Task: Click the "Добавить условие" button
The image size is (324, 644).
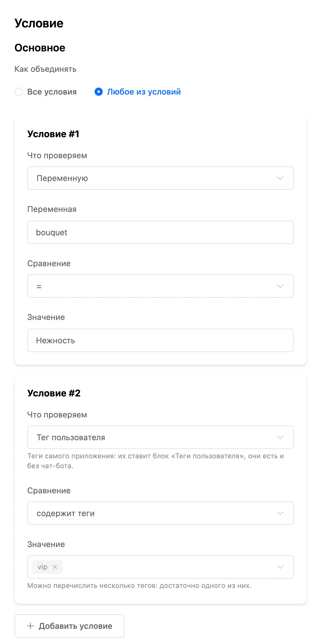Action: click(69, 626)
